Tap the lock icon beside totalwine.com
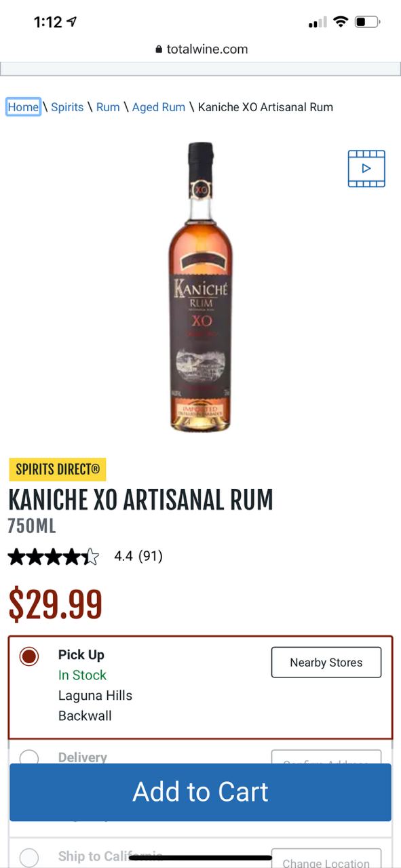 pos(159,49)
